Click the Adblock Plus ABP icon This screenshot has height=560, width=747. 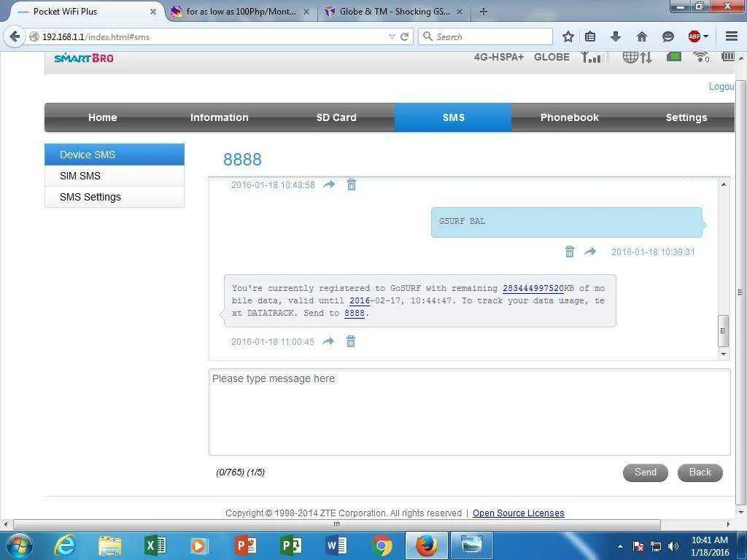[694, 36]
